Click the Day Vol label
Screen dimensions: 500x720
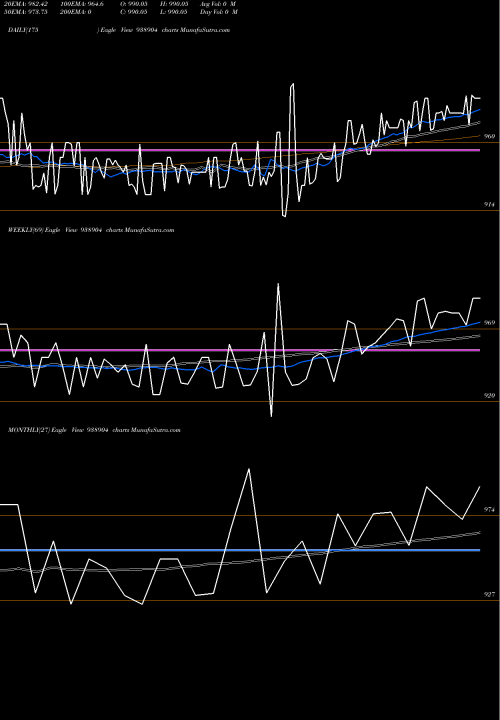[x=219, y=12]
